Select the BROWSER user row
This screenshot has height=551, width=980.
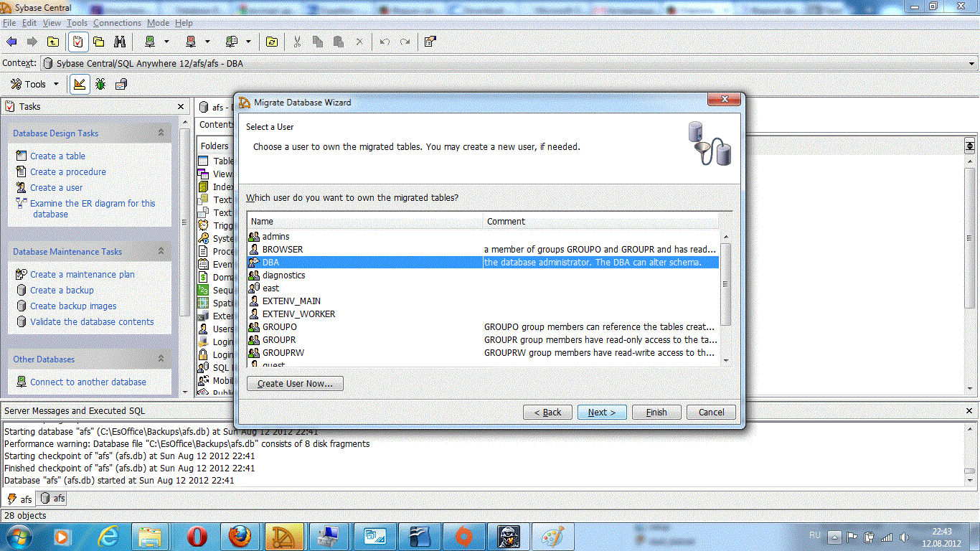483,249
